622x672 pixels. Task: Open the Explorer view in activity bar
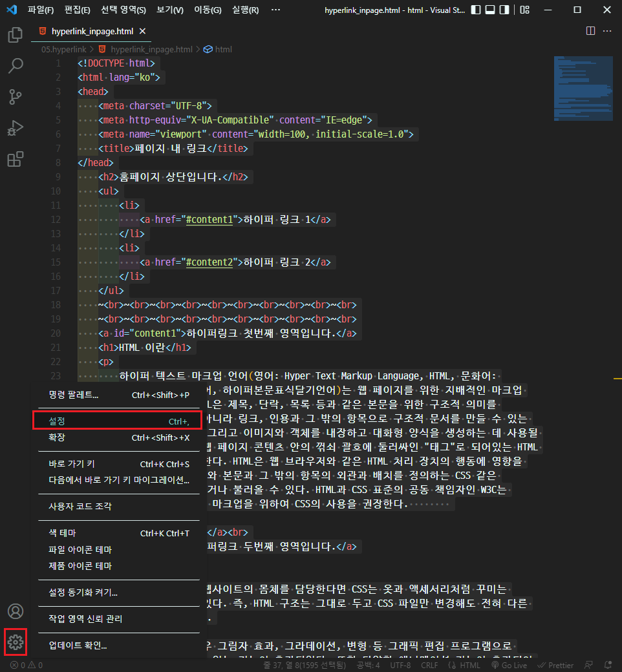click(x=15, y=34)
